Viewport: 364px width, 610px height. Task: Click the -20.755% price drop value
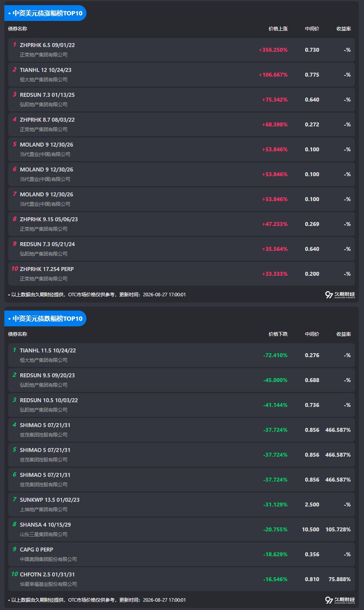(276, 530)
